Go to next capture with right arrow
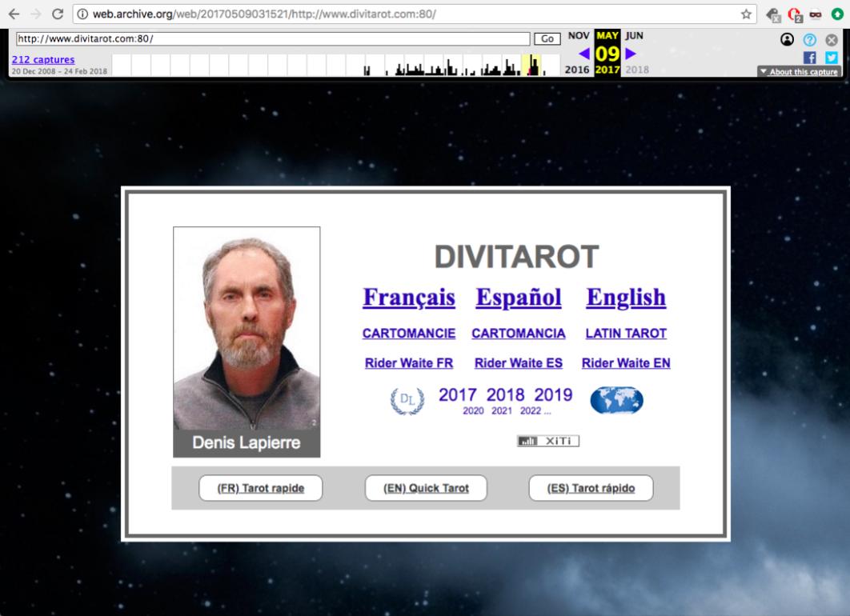This screenshot has width=850, height=616. (x=631, y=54)
